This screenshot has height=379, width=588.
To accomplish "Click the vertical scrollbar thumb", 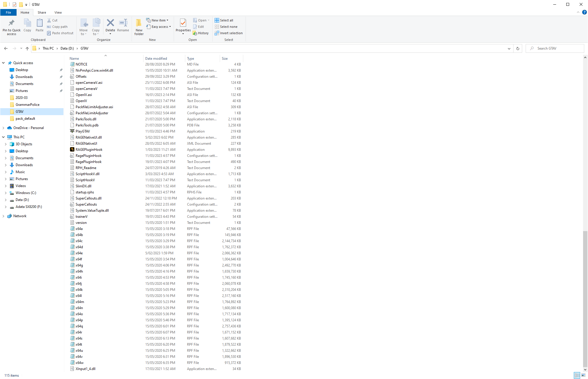I will [x=585, y=299].
